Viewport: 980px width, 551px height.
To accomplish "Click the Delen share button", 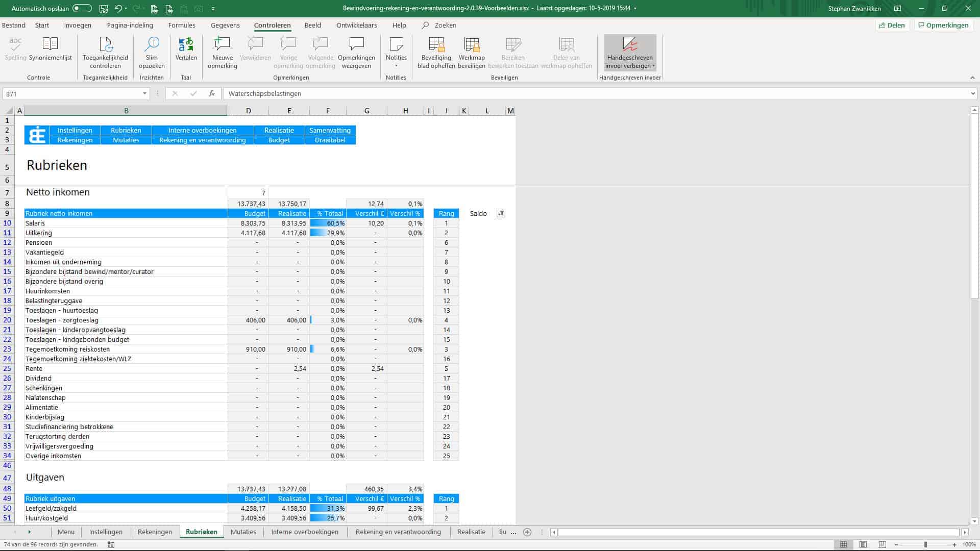I will tap(892, 25).
